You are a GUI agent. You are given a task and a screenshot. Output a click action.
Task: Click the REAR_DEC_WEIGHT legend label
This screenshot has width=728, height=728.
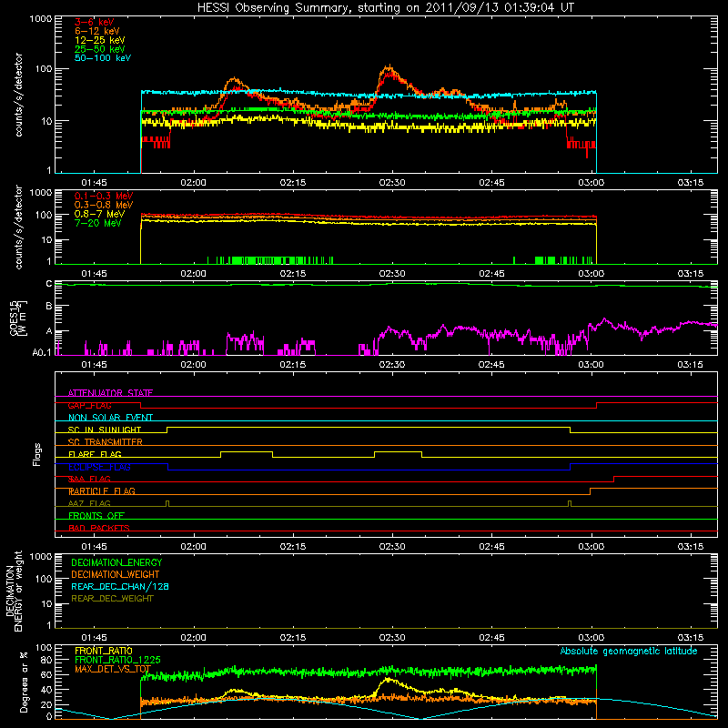(112, 599)
